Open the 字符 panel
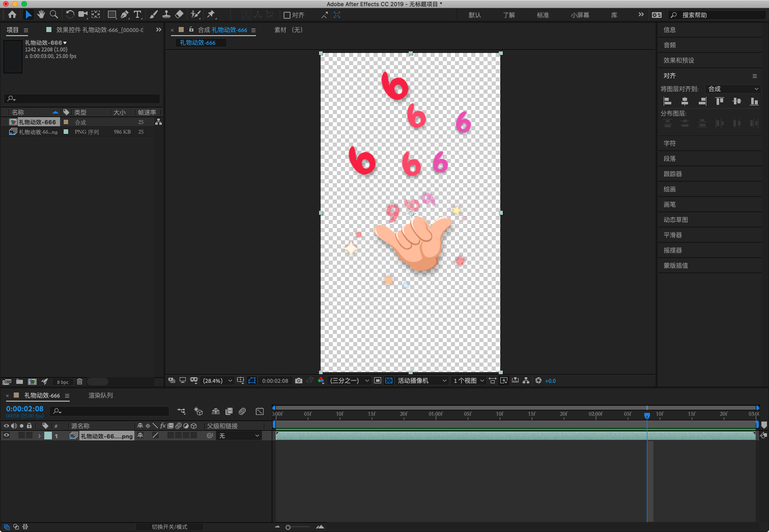This screenshot has height=532, width=769. click(670, 144)
